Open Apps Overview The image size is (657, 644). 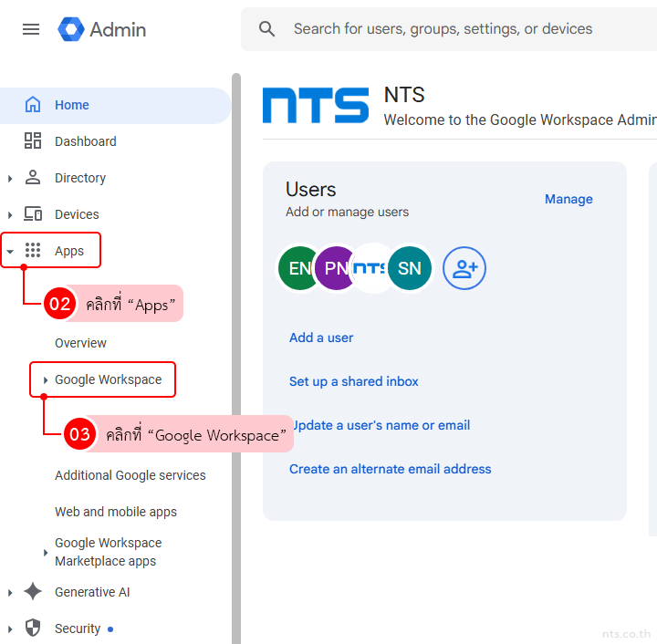point(80,343)
